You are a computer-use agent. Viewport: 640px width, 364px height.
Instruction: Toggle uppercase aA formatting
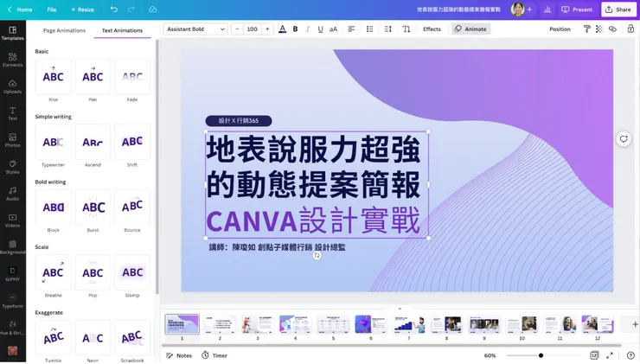click(x=334, y=29)
